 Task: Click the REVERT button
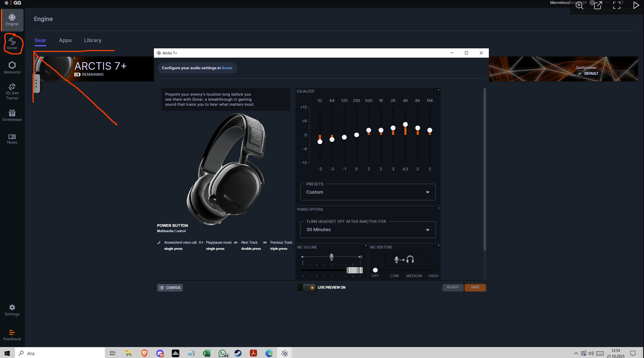pos(453,288)
